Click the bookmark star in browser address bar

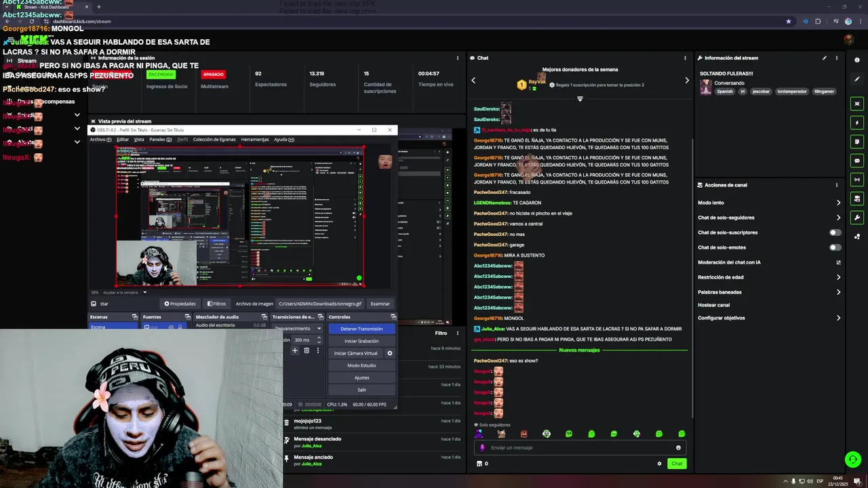tap(788, 21)
